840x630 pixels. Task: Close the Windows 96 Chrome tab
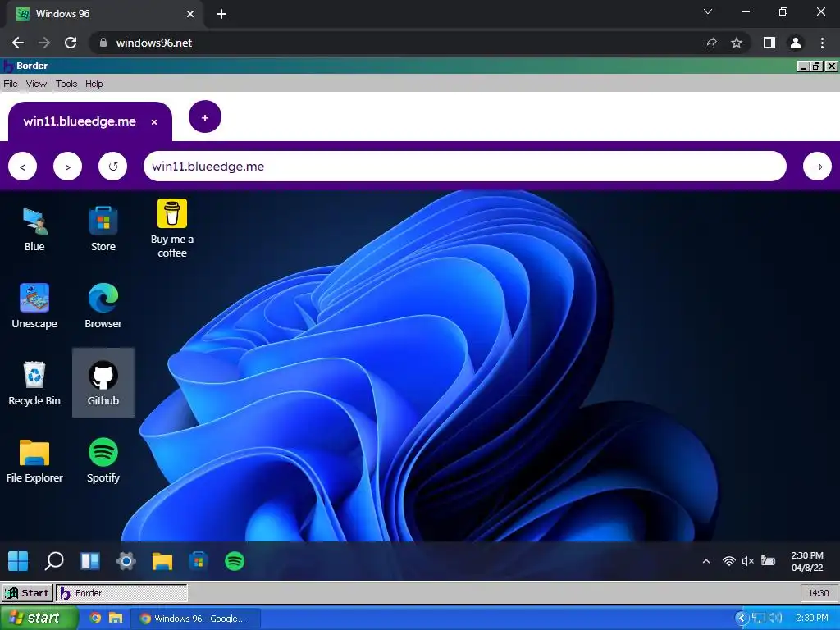[190, 14]
